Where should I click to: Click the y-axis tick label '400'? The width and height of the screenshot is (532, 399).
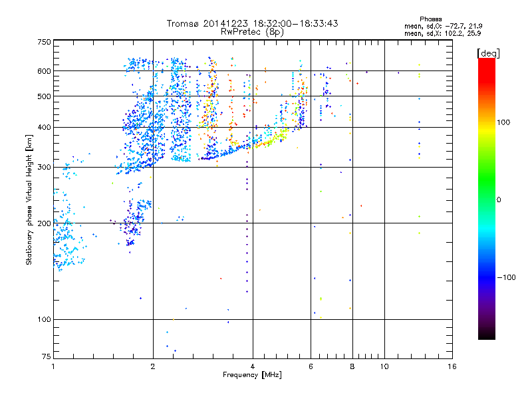(x=44, y=127)
